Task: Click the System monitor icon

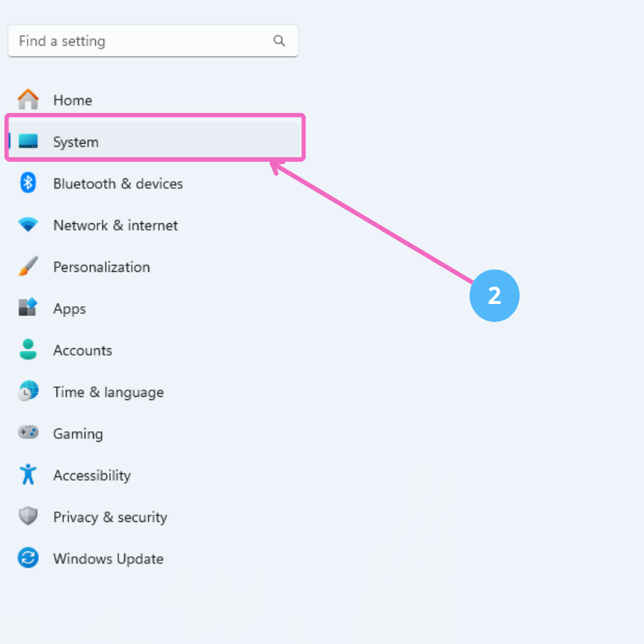Action: click(28, 142)
